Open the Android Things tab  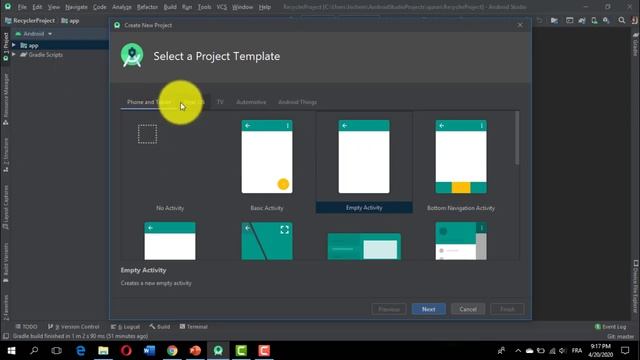[297, 102]
